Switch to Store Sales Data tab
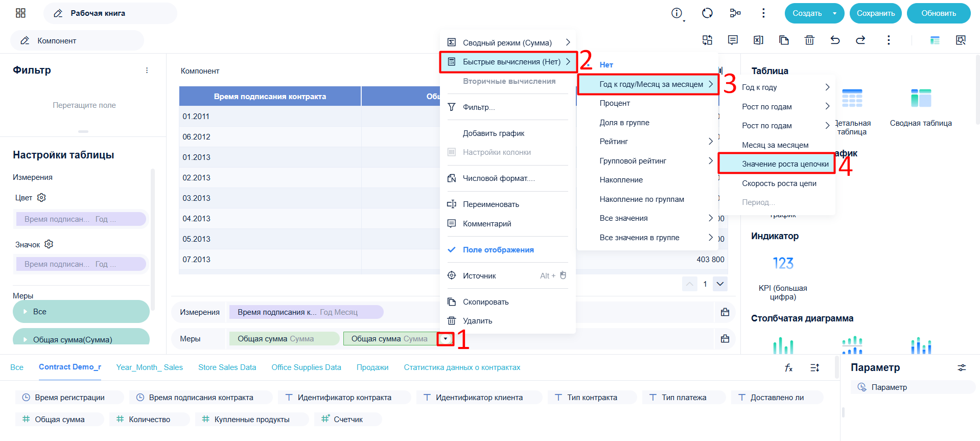The width and height of the screenshot is (980, 441). 227,367
